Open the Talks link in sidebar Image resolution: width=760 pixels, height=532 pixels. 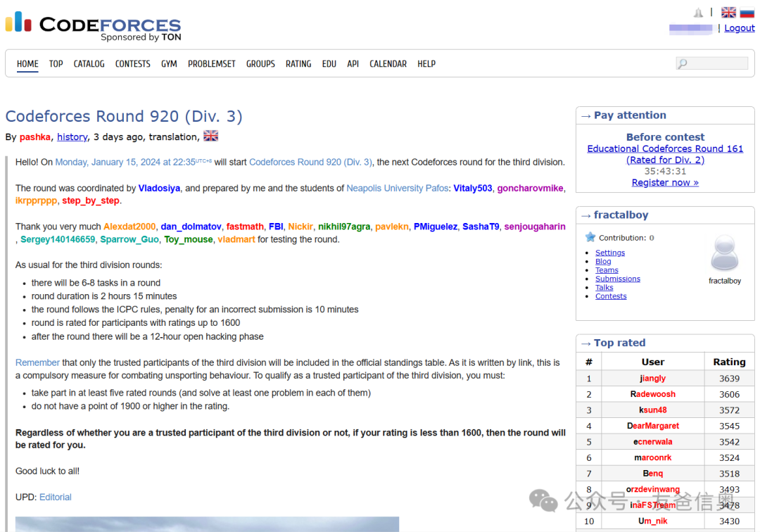(x=604, y=287)
